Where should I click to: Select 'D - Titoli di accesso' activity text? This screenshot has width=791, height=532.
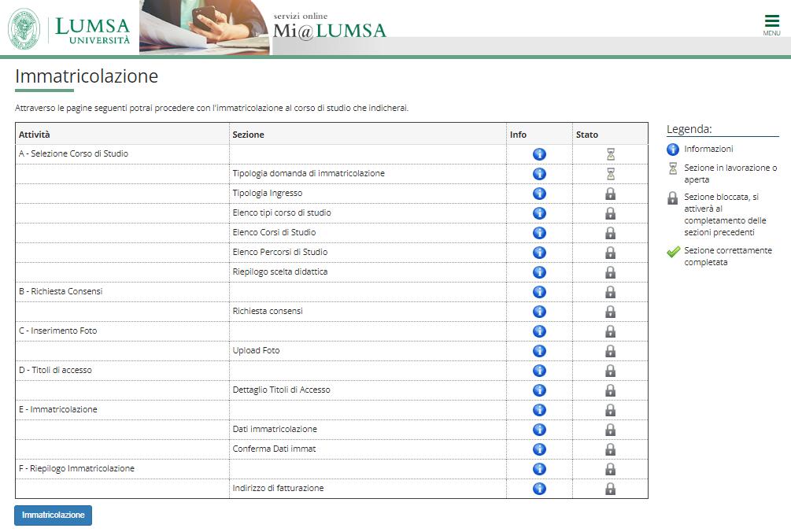point(56,370)
